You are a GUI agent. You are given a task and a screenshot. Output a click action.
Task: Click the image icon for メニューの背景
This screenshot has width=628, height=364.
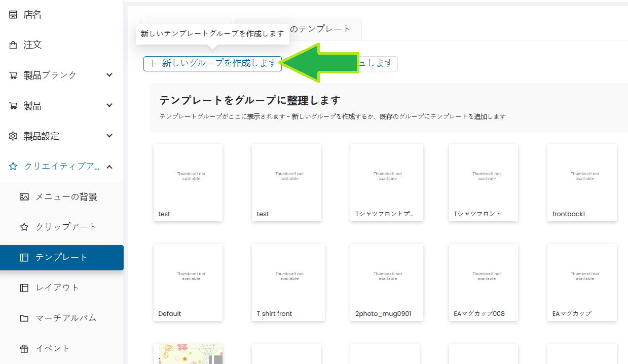tap(24, 197)
